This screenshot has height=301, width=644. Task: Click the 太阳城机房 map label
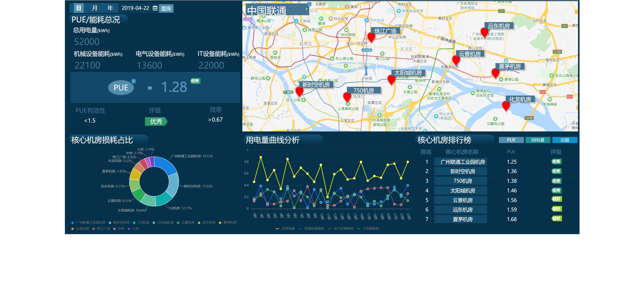click(x=408, y=73)
